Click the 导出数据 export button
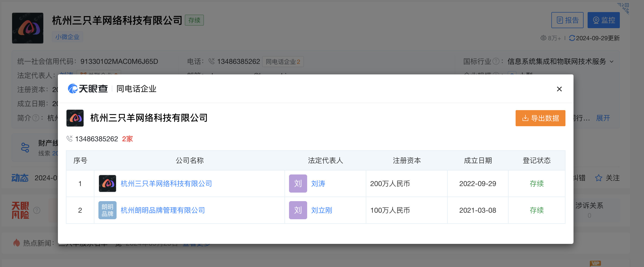 click(x=540, y=118)
